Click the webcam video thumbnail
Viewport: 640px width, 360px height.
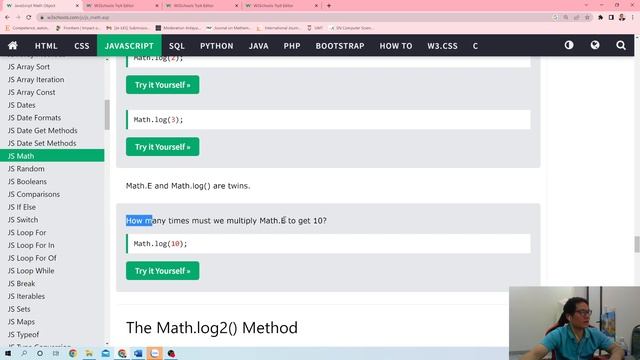point(574,323)
